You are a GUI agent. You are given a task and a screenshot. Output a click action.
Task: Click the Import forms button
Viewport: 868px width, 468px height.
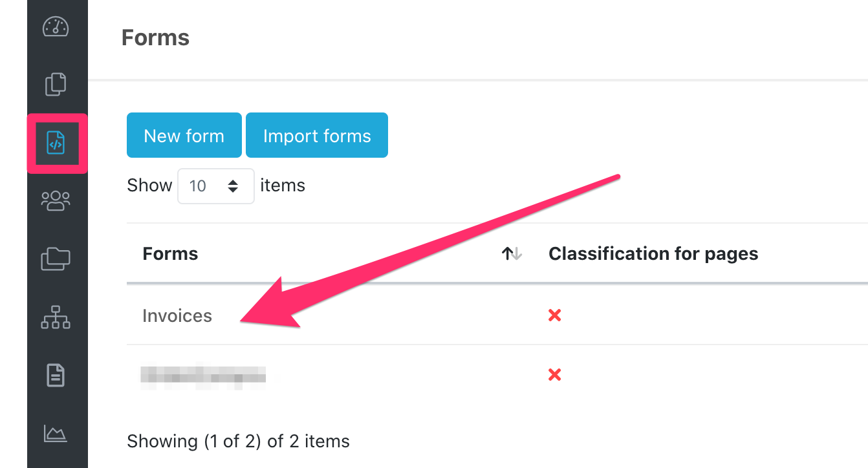(x=316, y=135)
